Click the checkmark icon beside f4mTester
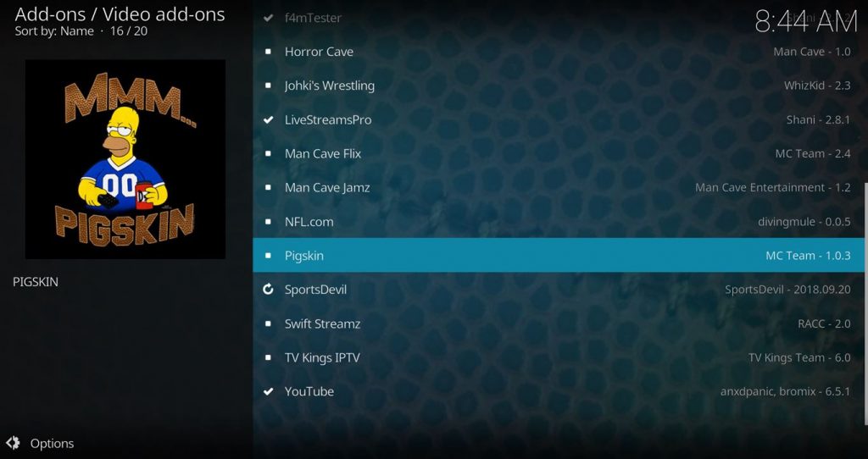This screenshot has width=868, height=459. [x=269, y=18]
